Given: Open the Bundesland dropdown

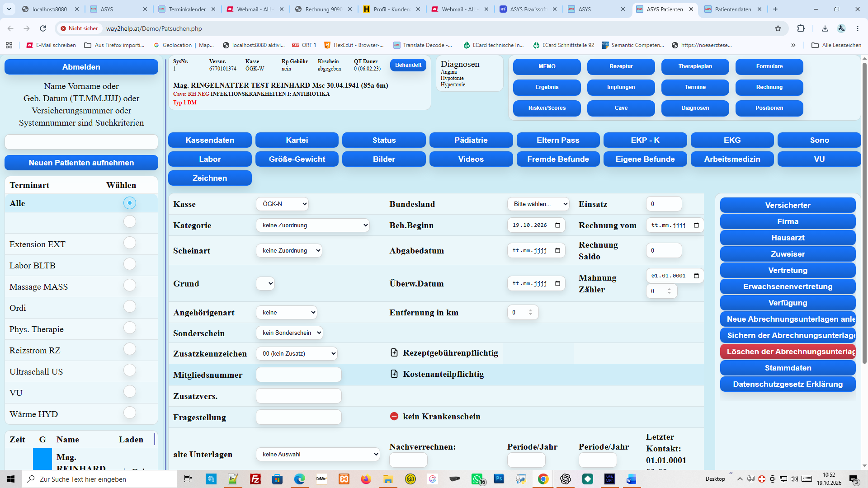Looking at the screenshot, I should 538,204.
